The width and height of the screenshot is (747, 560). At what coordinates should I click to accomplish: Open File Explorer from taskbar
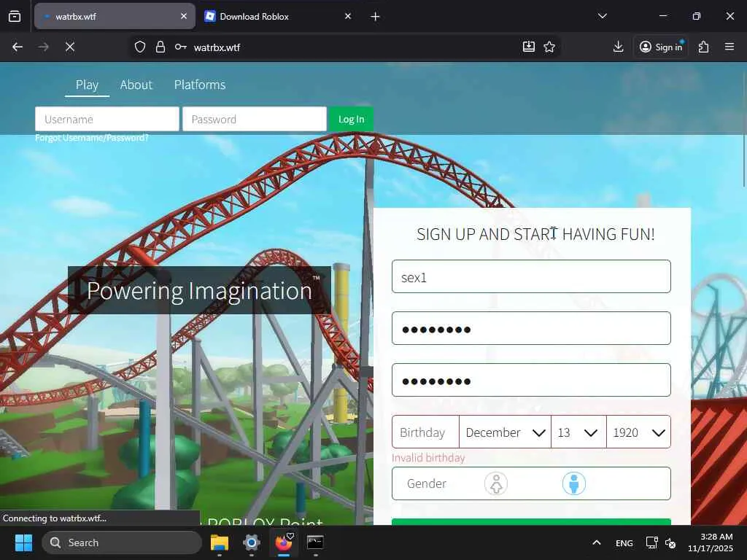click(x=220, y=542)
